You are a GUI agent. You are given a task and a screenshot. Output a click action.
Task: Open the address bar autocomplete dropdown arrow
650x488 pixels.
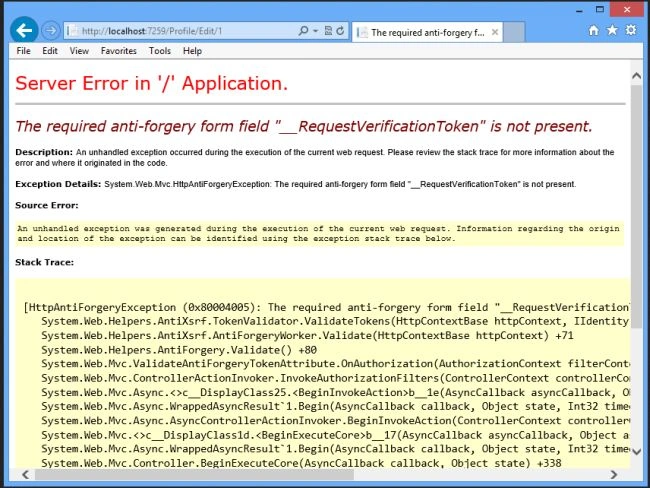click(315, 31)
